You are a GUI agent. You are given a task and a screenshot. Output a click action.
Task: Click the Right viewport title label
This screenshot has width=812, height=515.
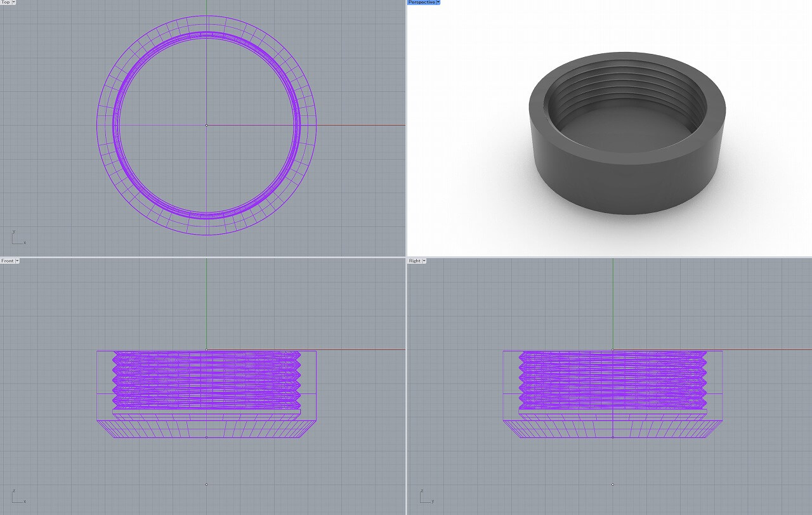(x=414, y=261)
